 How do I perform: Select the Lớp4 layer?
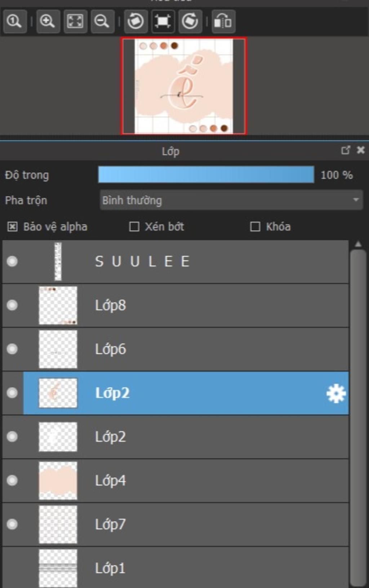[175, 481]
